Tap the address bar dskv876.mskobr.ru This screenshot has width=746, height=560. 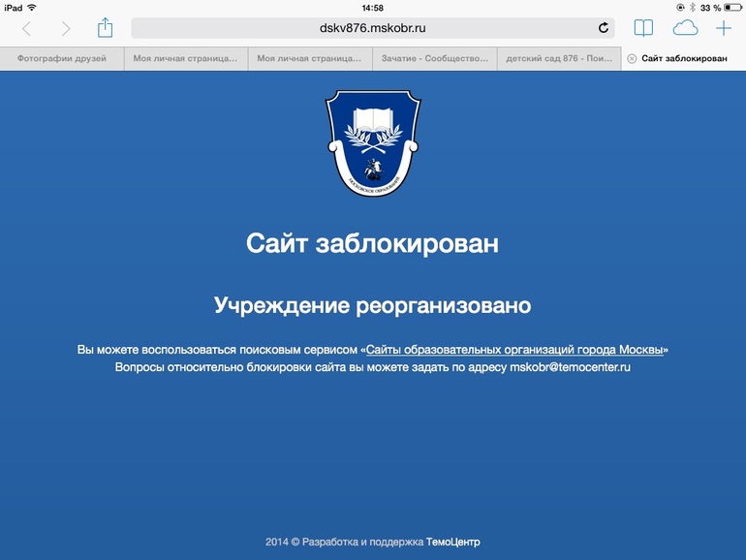(x=372, y=28)
